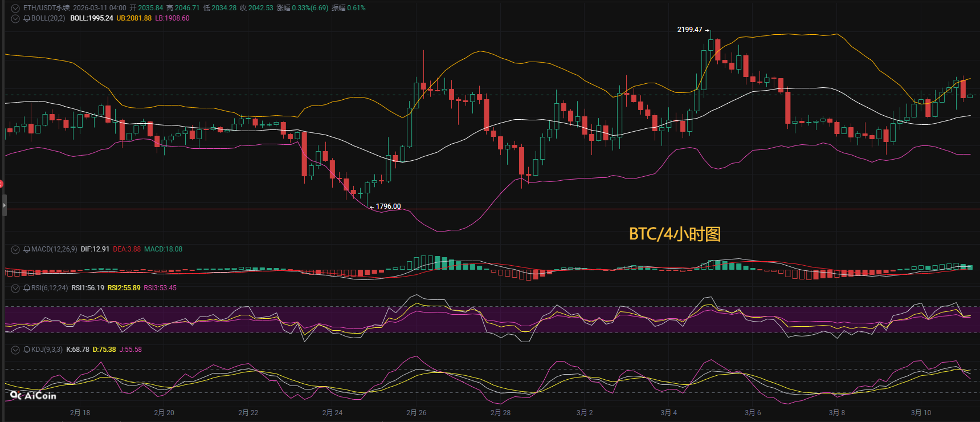This screenshot has height=422, width=980.
Task: Select the BTC/4小时图 text annotation
Action: tap(675, 234)
